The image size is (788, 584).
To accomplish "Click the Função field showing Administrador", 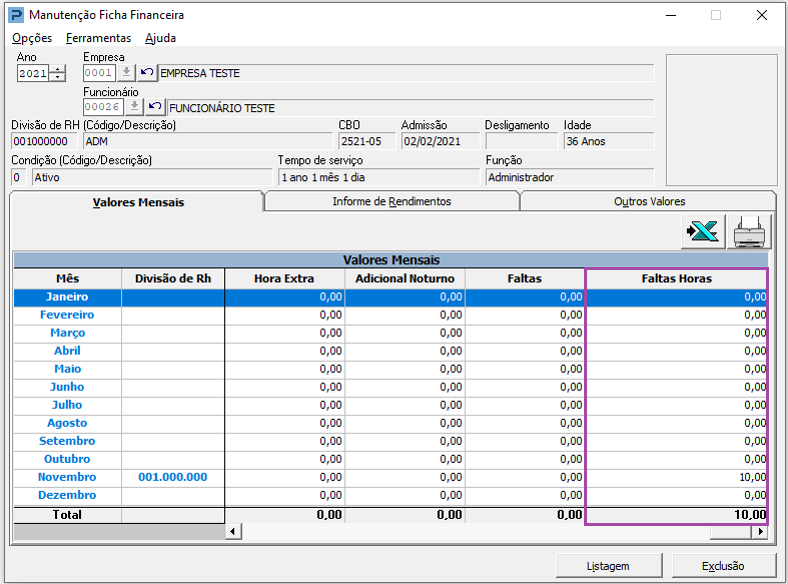I will 570,177.
